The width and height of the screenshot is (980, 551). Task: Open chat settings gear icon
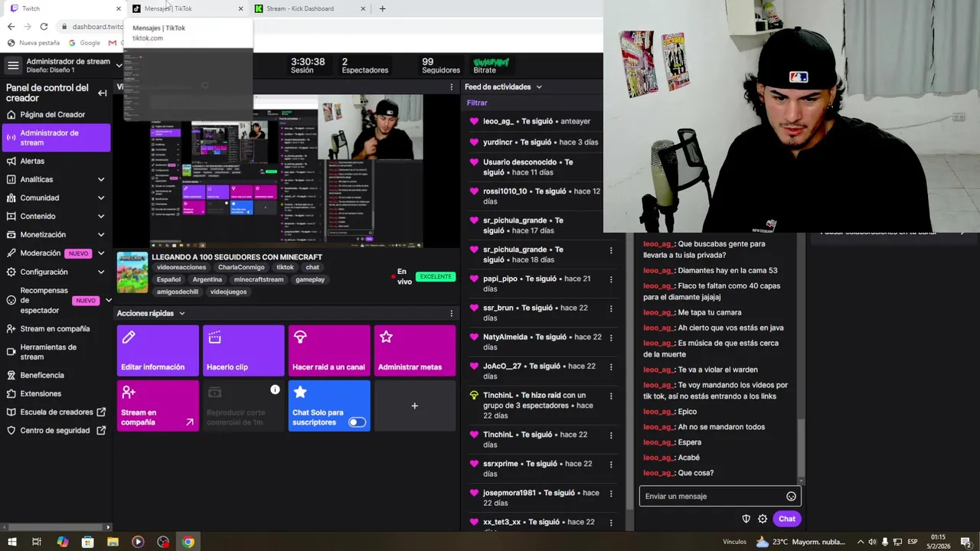[x=763, y=519]
